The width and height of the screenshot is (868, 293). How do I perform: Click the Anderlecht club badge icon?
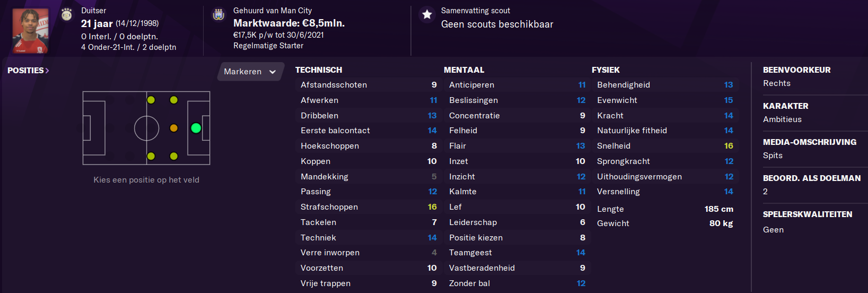pyautogui.click(x=218, y=14)
